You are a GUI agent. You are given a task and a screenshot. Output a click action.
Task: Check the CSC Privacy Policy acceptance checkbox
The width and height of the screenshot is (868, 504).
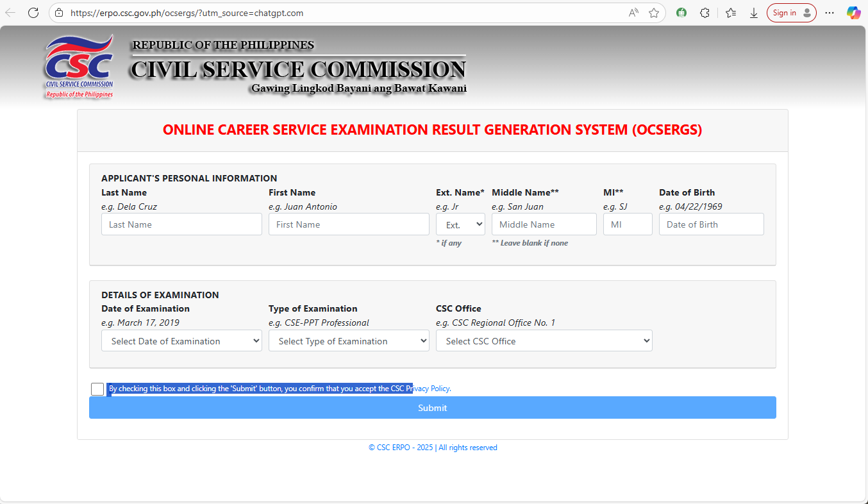coord(97,389)
